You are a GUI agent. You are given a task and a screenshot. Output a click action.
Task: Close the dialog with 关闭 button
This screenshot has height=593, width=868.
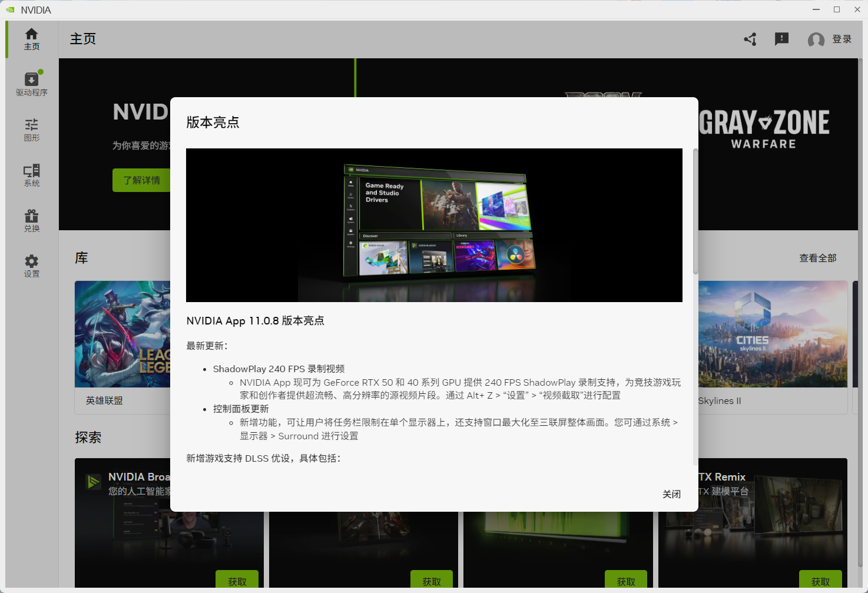(671, 494)
